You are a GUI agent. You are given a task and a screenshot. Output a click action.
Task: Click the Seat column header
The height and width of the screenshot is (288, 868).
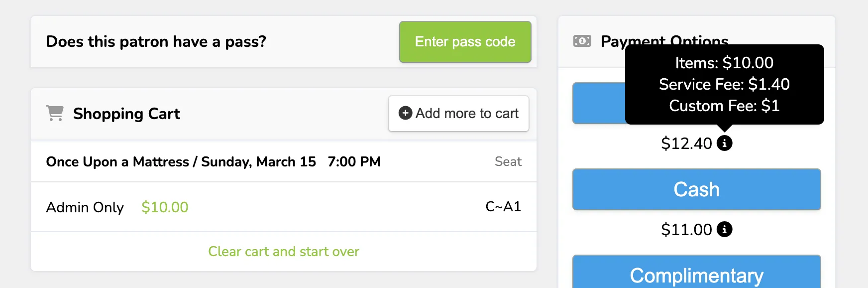[508, 161]
